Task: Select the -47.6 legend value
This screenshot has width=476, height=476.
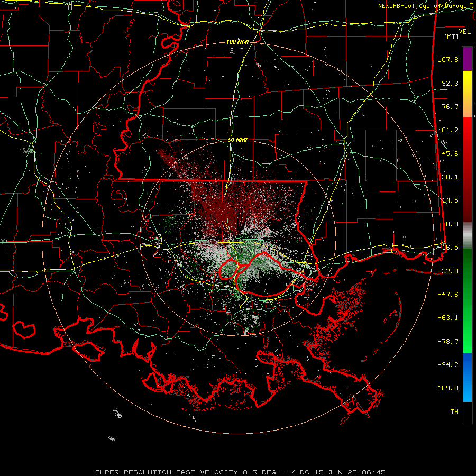Action: click(x=448, y=295)
